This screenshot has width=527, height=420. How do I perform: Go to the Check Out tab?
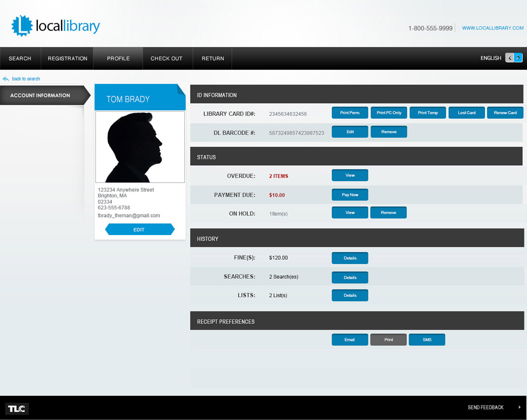pyautogui.click(x=166, y=59)
